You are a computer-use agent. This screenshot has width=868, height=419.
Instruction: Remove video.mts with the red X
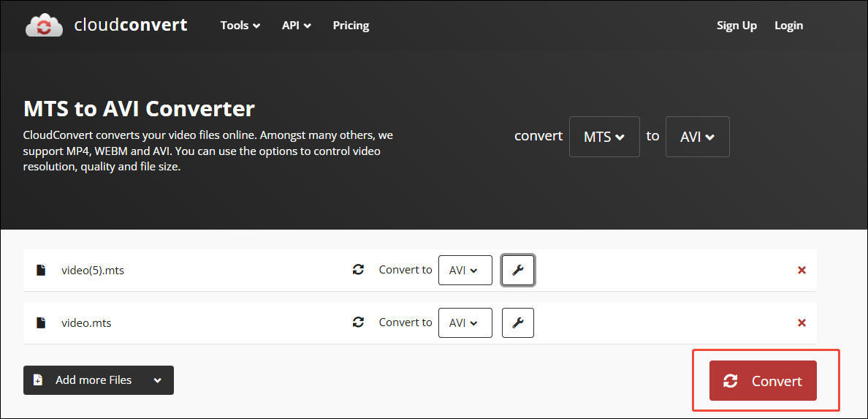[801, 323]
